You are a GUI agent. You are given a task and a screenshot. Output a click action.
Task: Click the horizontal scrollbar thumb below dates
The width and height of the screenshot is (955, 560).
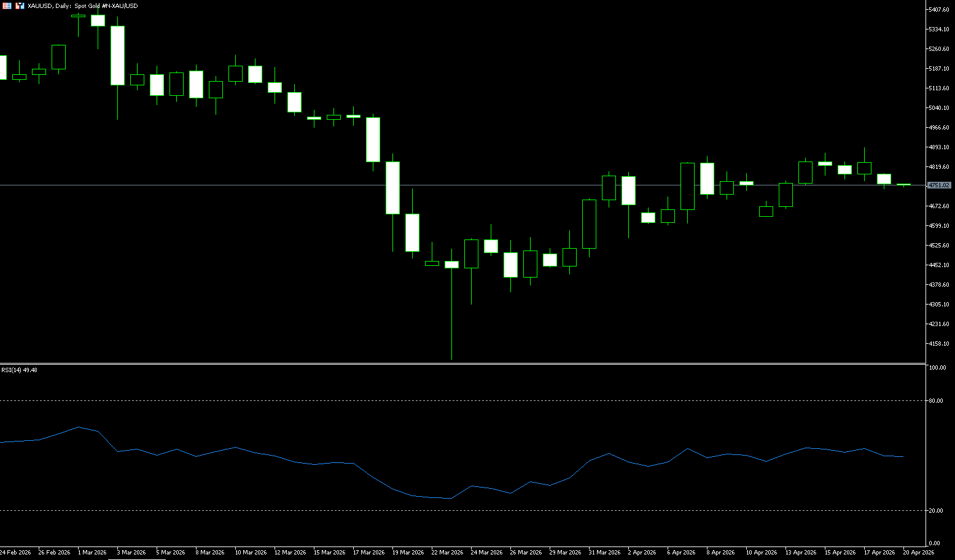tap(136, 559)
